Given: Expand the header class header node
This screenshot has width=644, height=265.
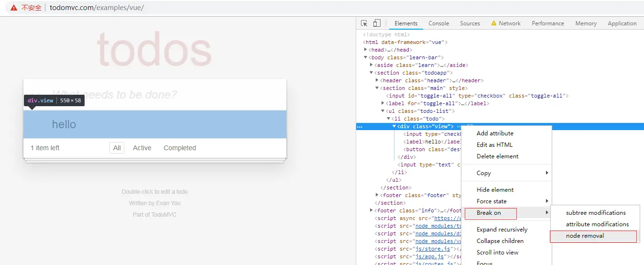Looking at the screenshot, I should tap(377, 80).
